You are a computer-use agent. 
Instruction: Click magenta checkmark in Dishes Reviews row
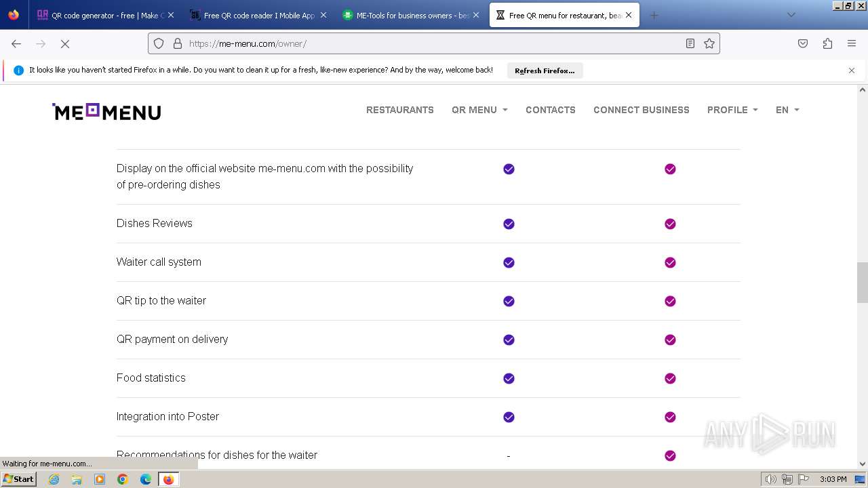[670, 224]
